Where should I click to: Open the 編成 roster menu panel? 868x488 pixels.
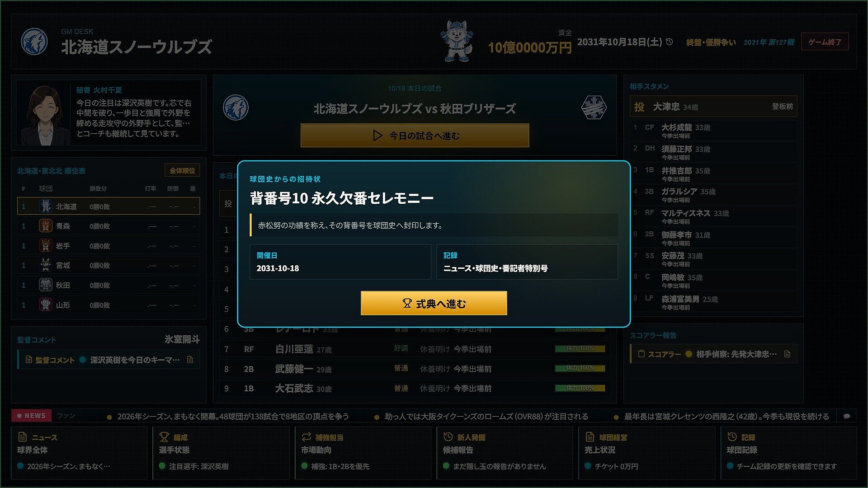coord(221,452)
